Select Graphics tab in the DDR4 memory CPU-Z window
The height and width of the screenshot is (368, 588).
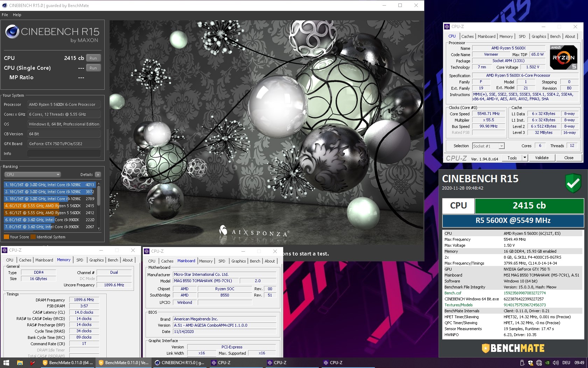tap(97, 260)
